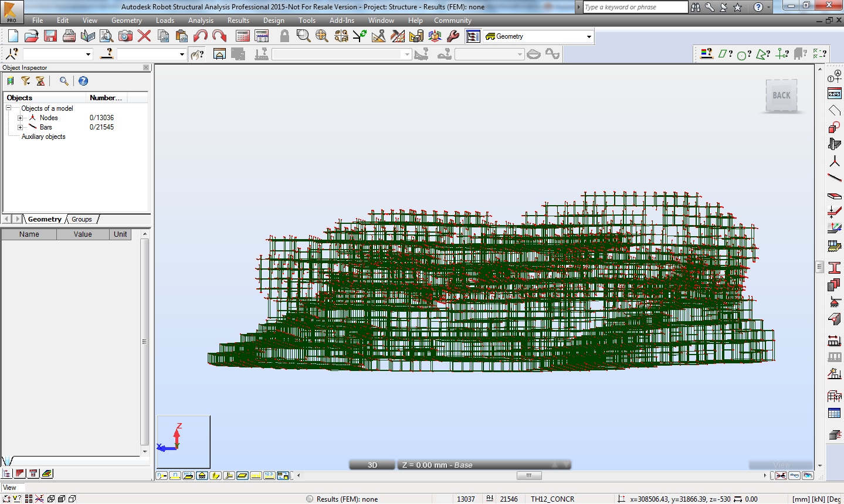
Task: Open help dropdown arrow beside question mark
Action: click(x=769, y=8)
